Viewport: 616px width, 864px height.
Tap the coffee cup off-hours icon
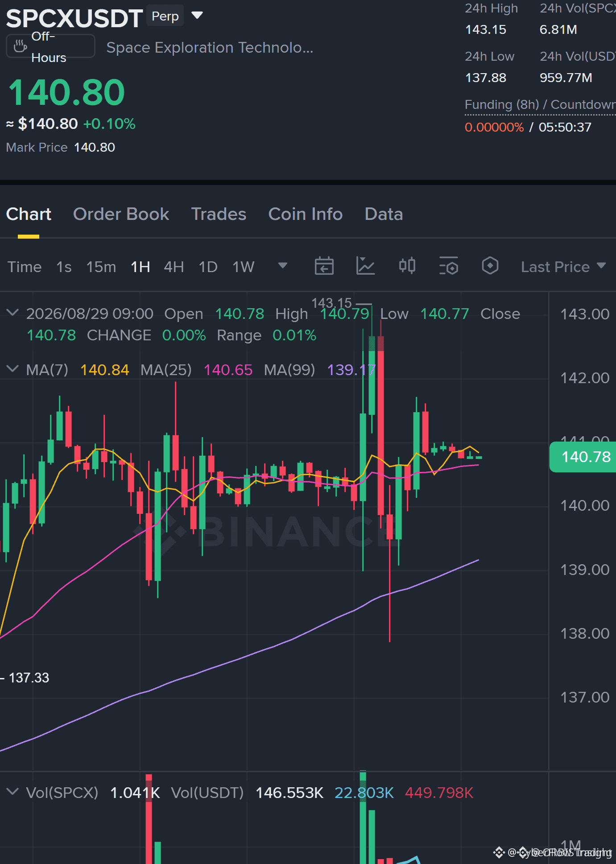click(20, 46)
